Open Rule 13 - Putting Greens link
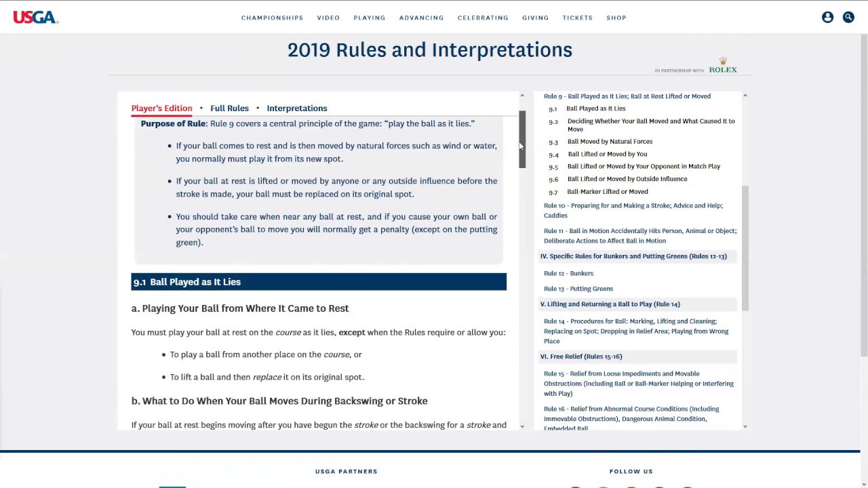The image size is (868, 488). [x=578, y=289]
